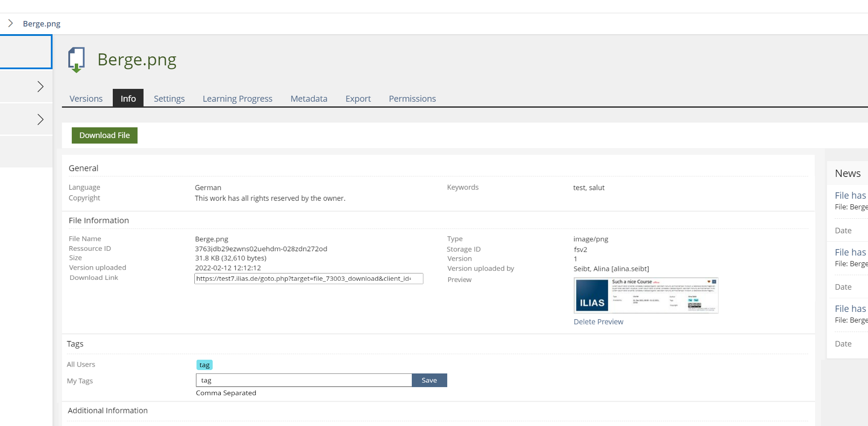Open the Permissions tab
The width and height of the screenshot is (868, 426).
pos(412,99)
